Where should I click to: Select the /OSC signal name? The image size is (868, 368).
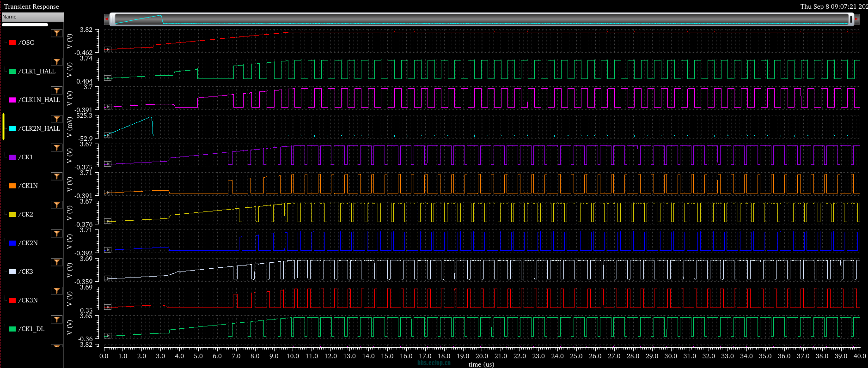tap(26, 42)
